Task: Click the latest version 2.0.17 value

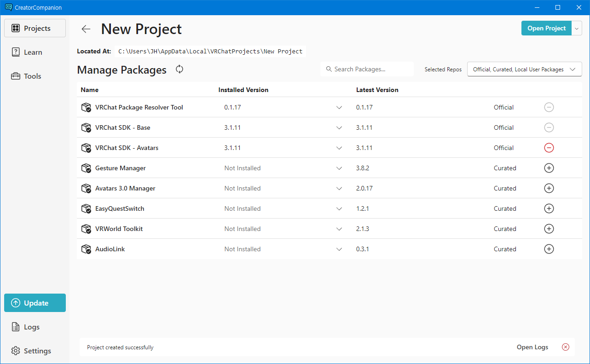Action: (x=364, y=188)
